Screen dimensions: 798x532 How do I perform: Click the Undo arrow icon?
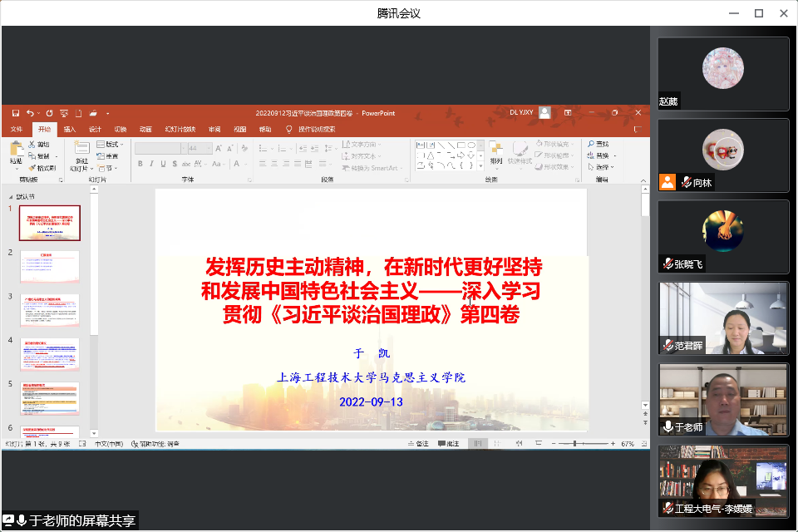tap(30, 113)
